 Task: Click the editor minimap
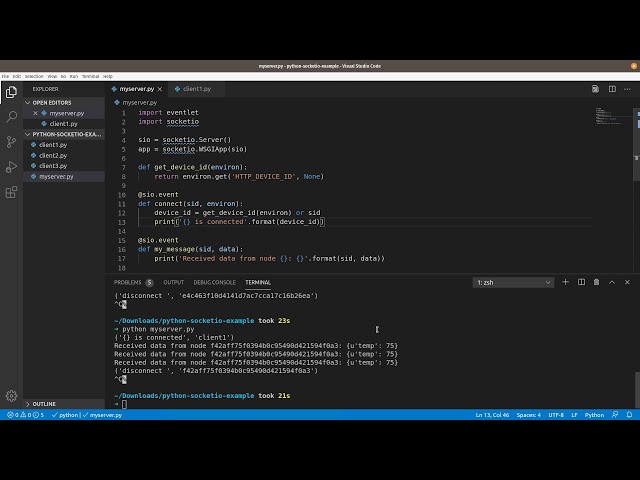[610, 116]
